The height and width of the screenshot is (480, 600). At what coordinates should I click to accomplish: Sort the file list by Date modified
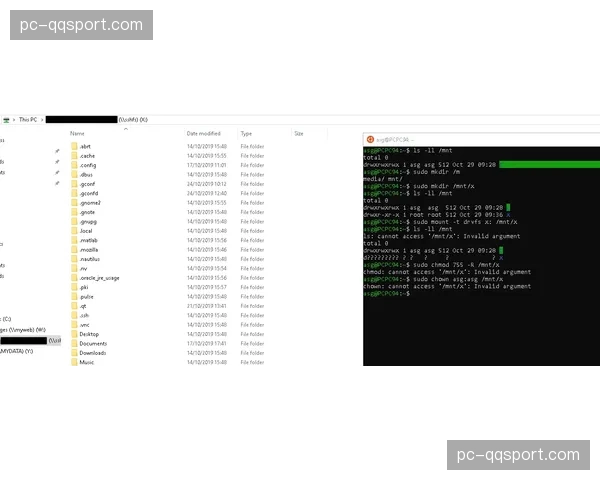[203, 133]
